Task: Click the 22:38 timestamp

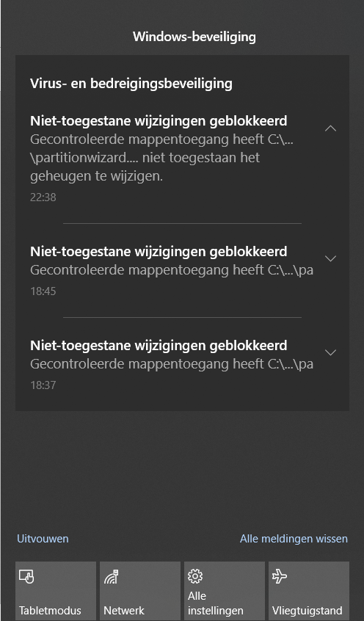Action: [43, 197]
